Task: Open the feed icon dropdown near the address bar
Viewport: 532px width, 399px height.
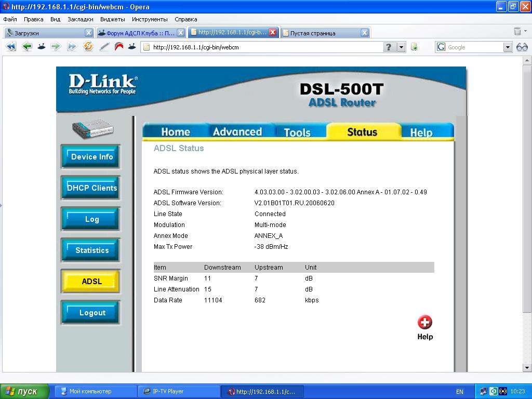Action: (414, 47)
